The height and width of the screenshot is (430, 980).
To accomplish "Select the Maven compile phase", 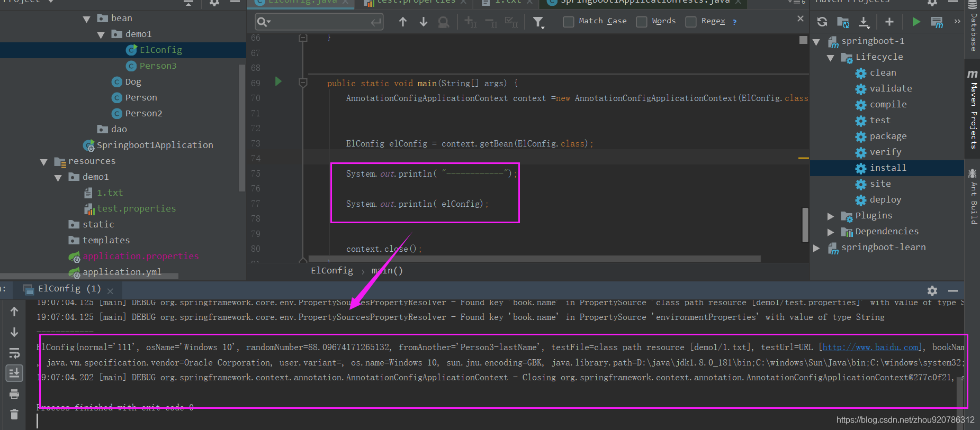I will [x=888, y=105].
